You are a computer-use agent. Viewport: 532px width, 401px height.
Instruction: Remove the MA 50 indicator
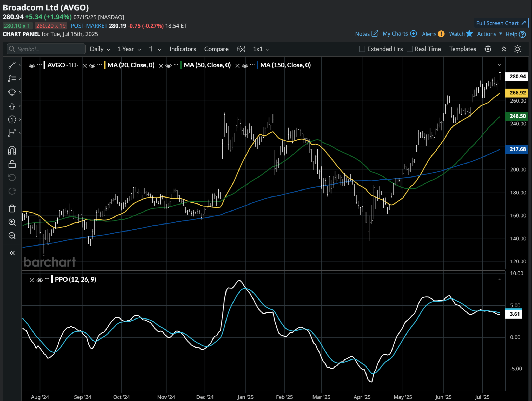(161, 66)
